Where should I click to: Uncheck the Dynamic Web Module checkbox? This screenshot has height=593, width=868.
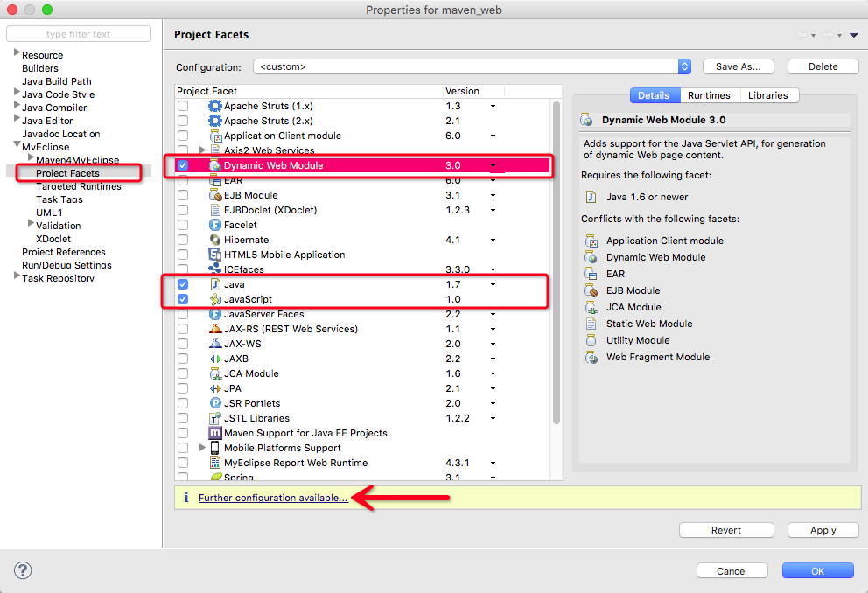point(183,165)
